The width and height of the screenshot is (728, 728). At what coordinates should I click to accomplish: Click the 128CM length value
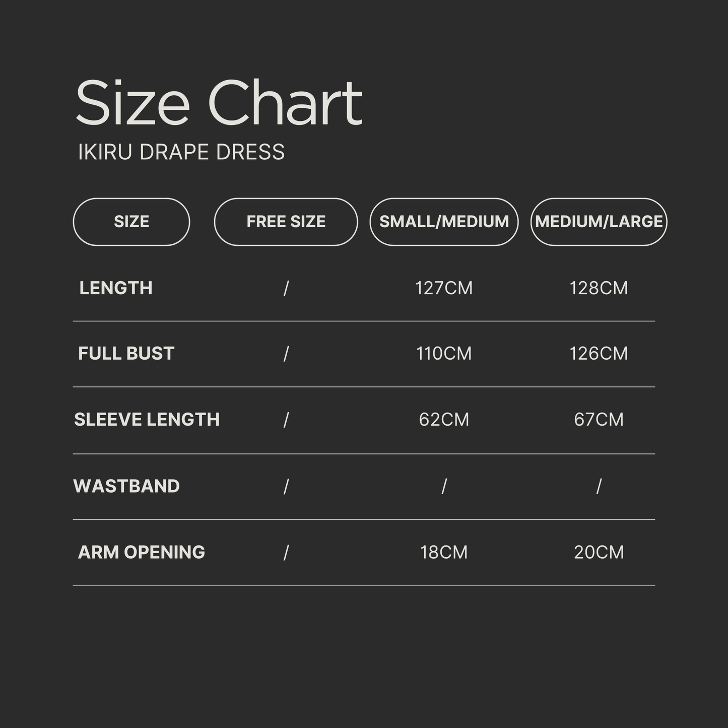pos(599,288)
